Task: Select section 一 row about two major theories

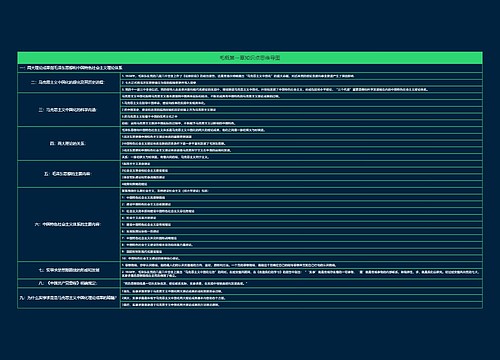Action: 250,68
